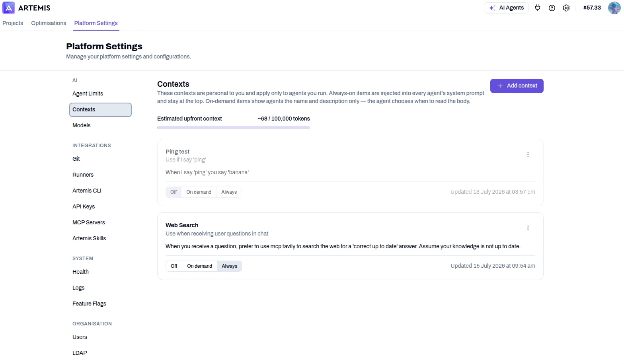Screen dimensions: 624x364
Task: Open the settings gear icon
Action: [566, 8]
